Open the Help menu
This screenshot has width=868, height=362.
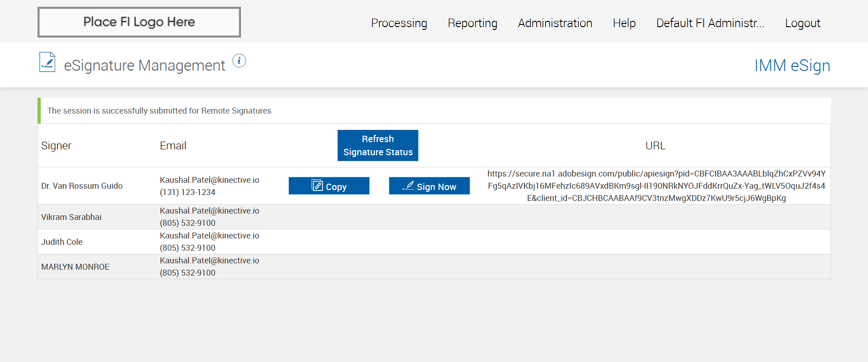click(x=624, y=23)
